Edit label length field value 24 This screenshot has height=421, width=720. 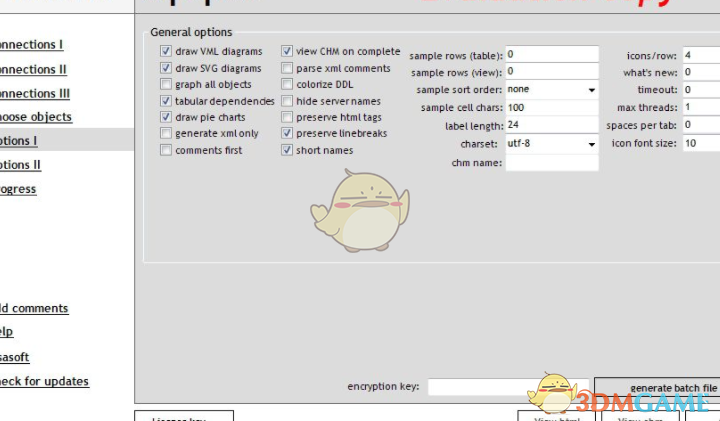[552, 125]
